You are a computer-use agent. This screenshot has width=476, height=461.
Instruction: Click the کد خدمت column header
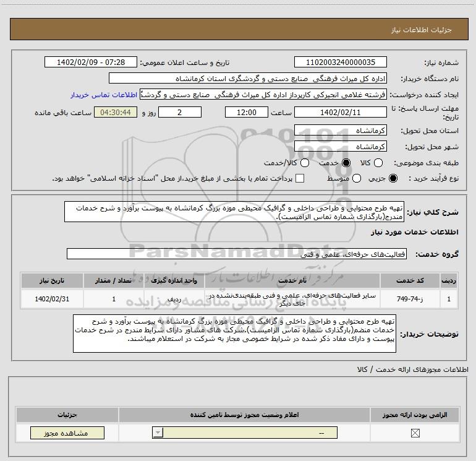pyautogui.click(x=410, y=280)
